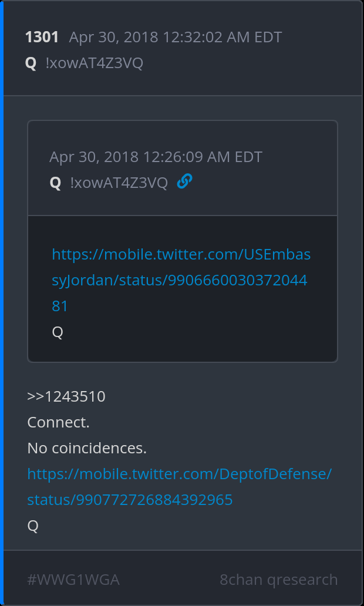This screenshot has height=606, width=364.
Task: Click the !xowAT4Z3VQ tripcode in the post header
Action: click(x=94, y=63)
